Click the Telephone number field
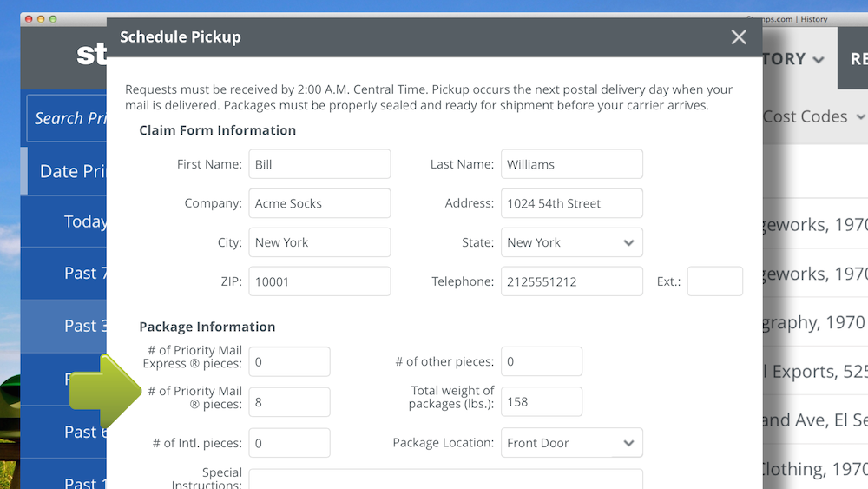The height and width of the screenshot is (489, 868). pyautogui.click(x=571, y=281)
